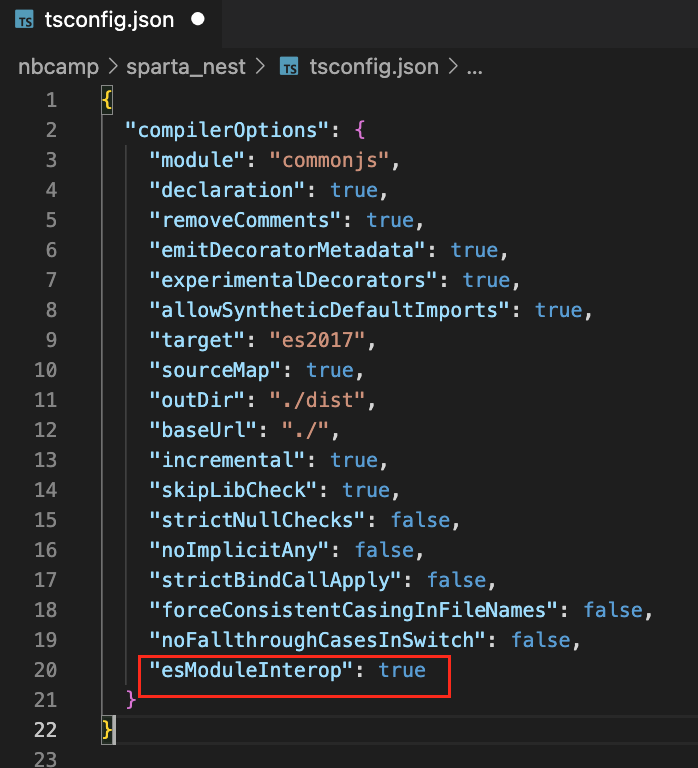Click the unsaved-changes dot on the tsconfig.json tab
Image resolution: width=698 pixels, height=768 pixels.
tap(198, 19)
